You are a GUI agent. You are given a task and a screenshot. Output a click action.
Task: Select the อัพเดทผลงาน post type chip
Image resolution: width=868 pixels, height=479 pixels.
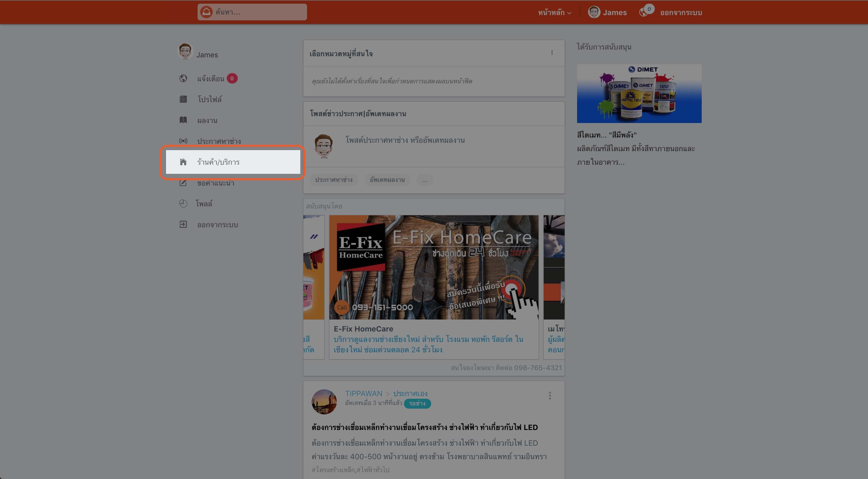[387, 180]
